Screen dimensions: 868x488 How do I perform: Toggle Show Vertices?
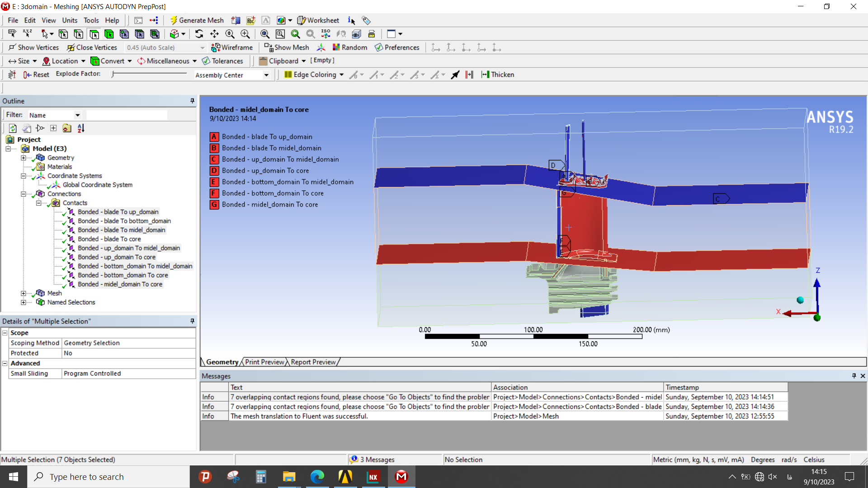[x=33, y=47]
